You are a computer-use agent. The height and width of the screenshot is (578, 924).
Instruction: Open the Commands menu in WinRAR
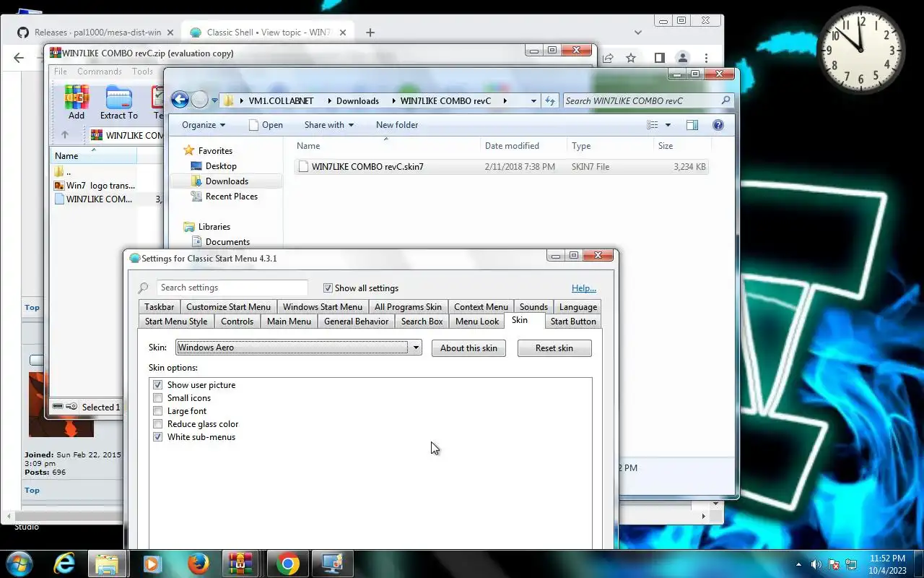[x=100, y=72]
